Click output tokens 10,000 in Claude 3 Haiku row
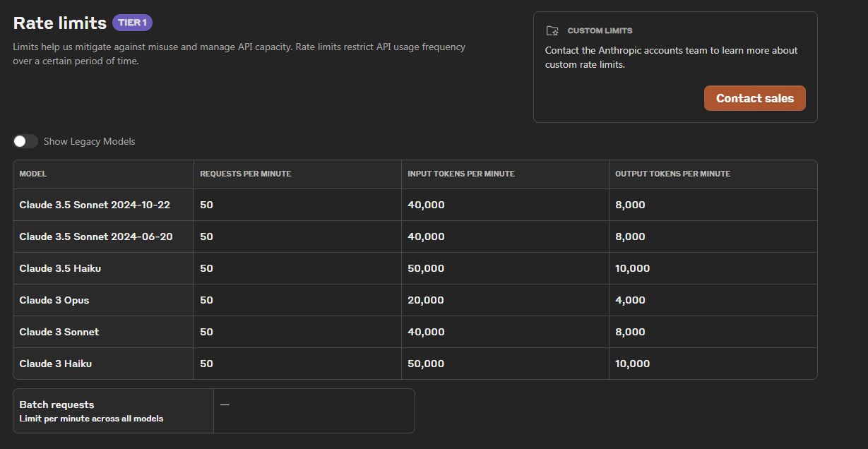This screenshot has width=868, height=449. click(x=633, y=364)
